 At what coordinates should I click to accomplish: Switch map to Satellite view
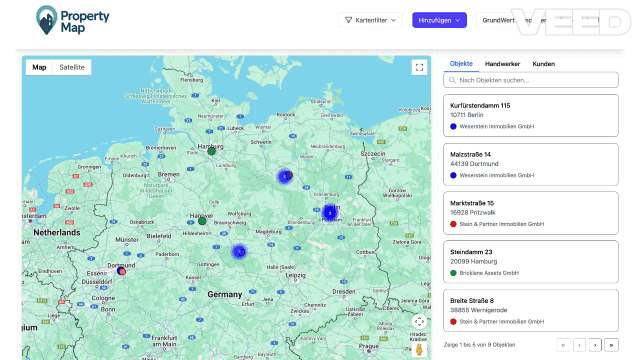click(72, 67)
